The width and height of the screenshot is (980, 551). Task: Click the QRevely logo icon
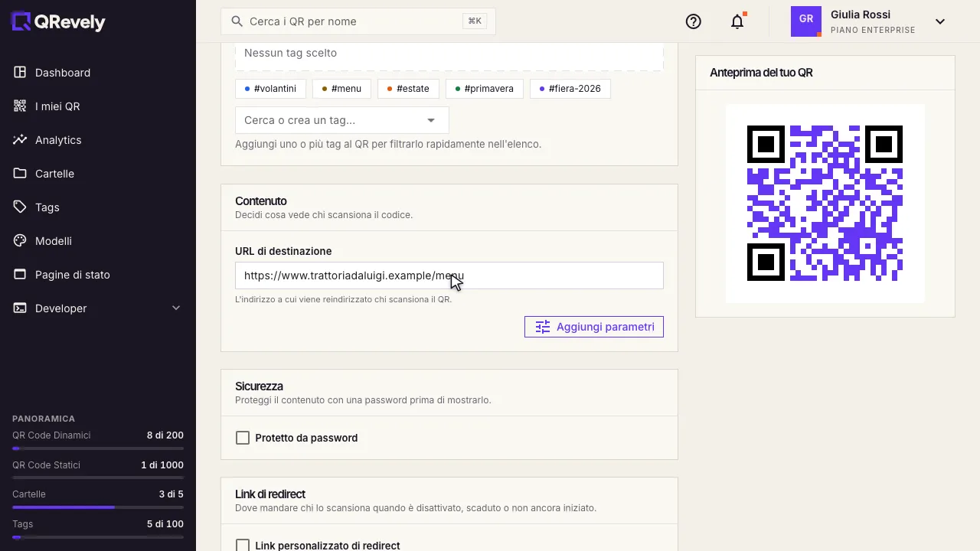pos(21,21)
